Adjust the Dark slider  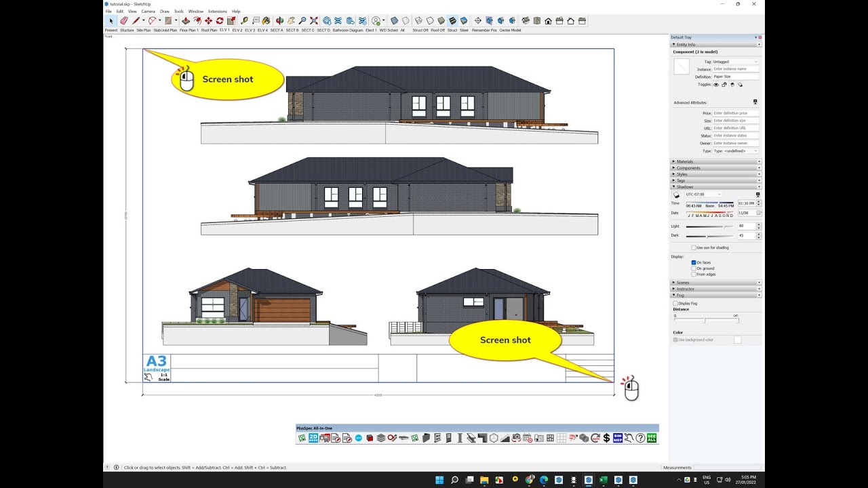click(709, 236)
